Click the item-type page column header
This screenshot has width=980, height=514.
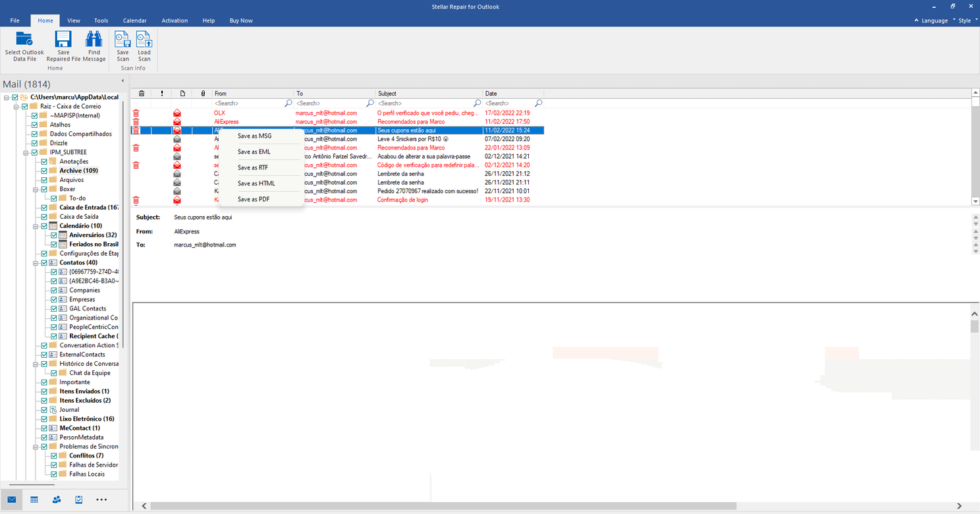coord(182,94)
